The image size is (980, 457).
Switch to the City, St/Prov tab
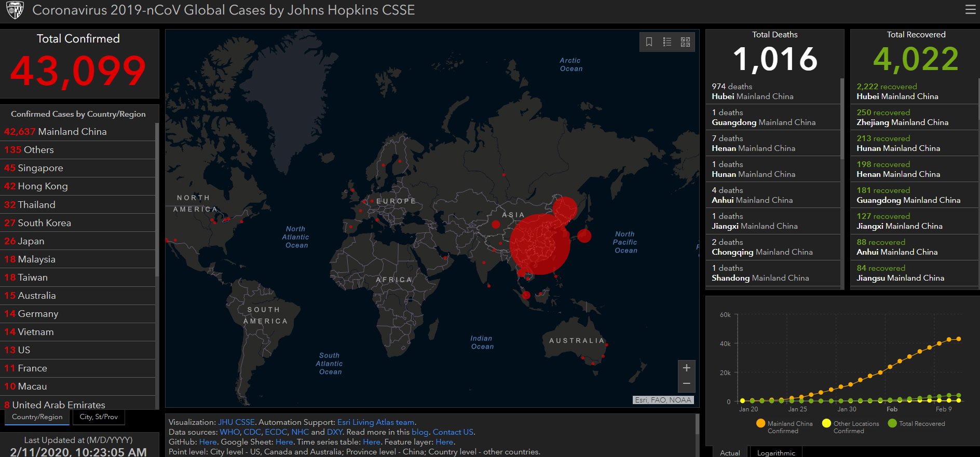(99, 417)
